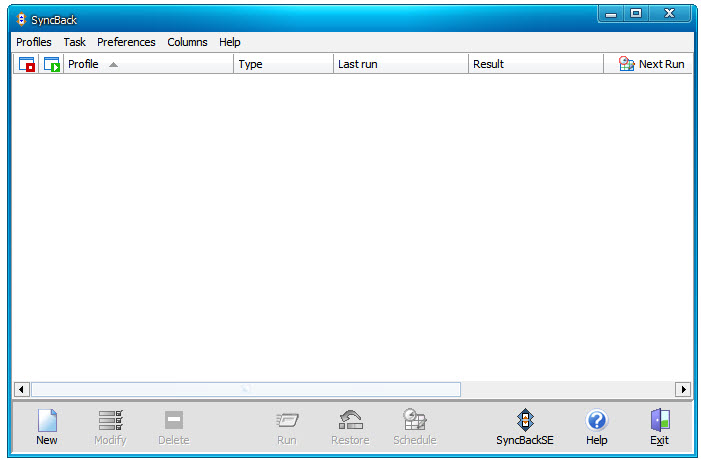The width and height of the screenshot is (701, 460).
Task: Click the red stop column header icon
Action: coord(27,64)
